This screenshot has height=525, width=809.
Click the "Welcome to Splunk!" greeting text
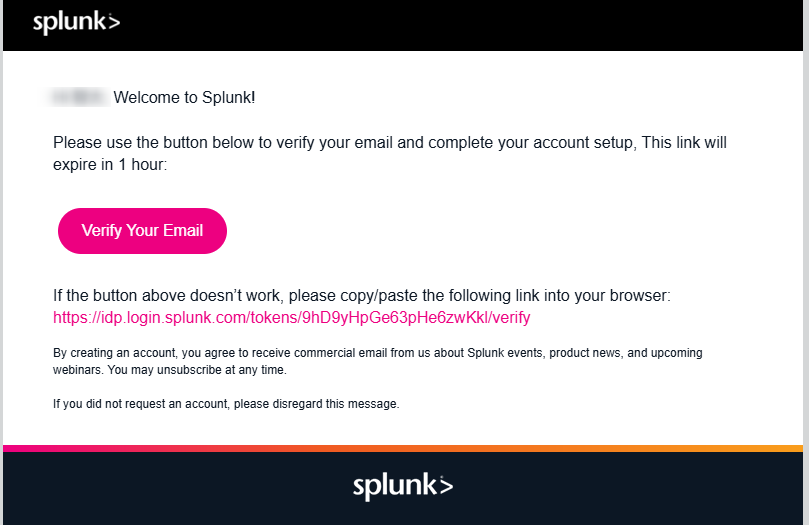tap(185, 98)
